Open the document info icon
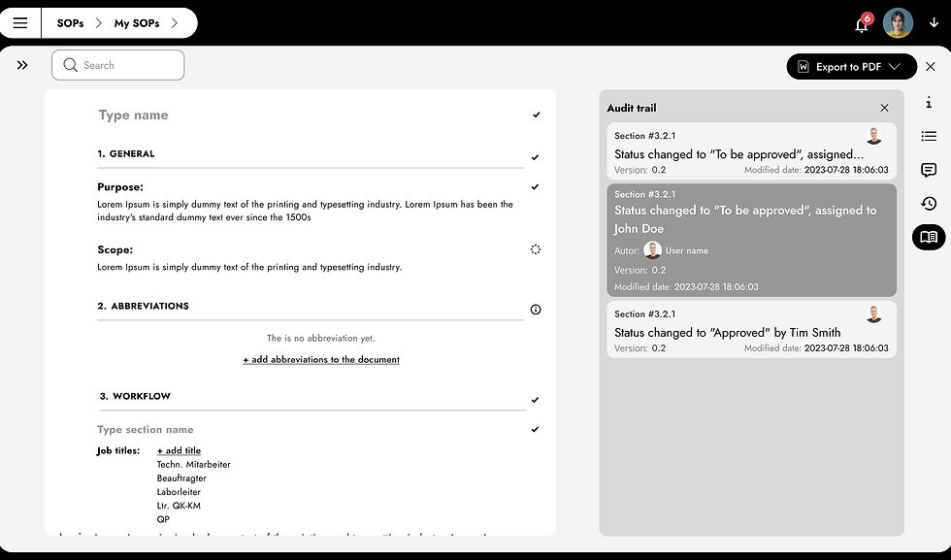 [x=929, y=102]
